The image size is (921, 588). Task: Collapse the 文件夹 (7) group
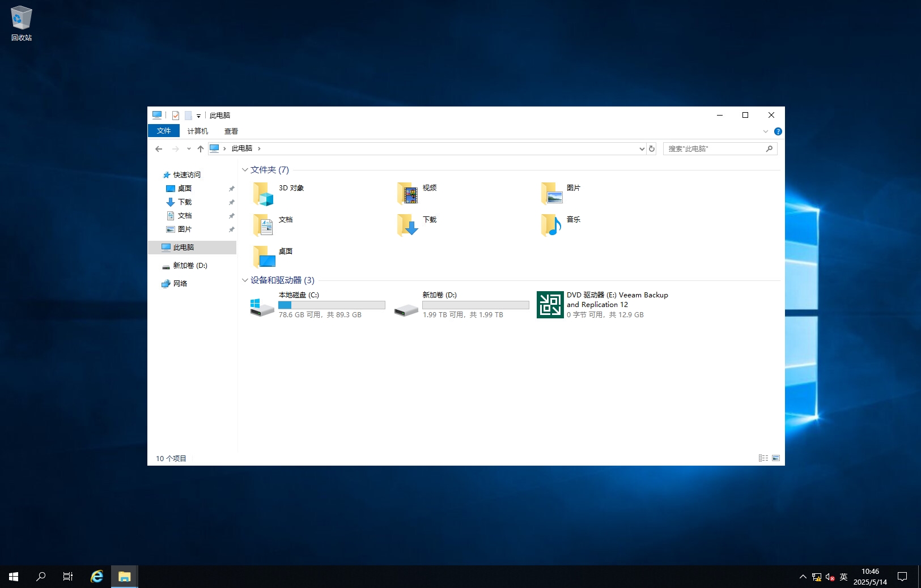[245, 170]
